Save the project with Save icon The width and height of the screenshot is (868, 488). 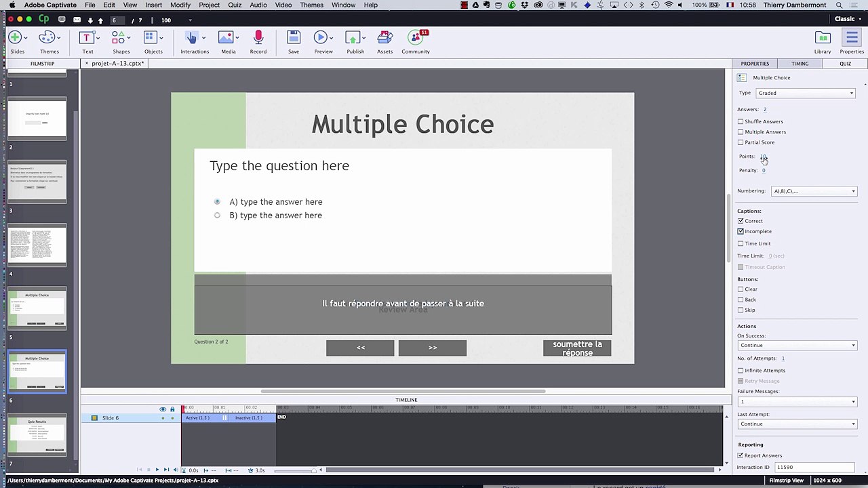coord(294,37)
